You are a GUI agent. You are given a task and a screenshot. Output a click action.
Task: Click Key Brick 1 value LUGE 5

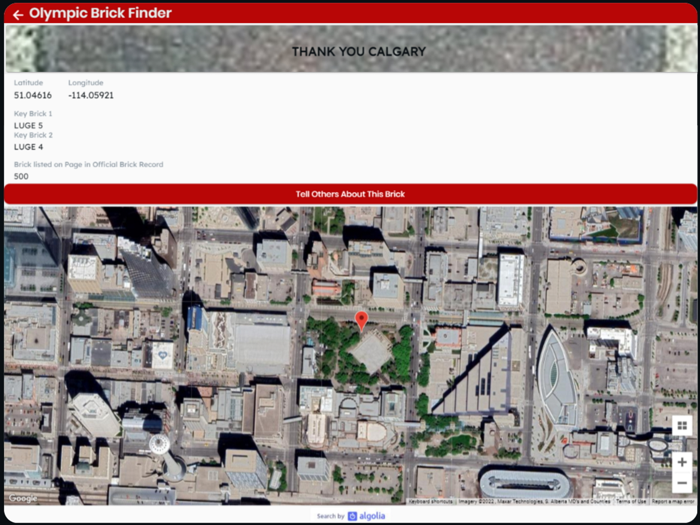coord(28,125)
